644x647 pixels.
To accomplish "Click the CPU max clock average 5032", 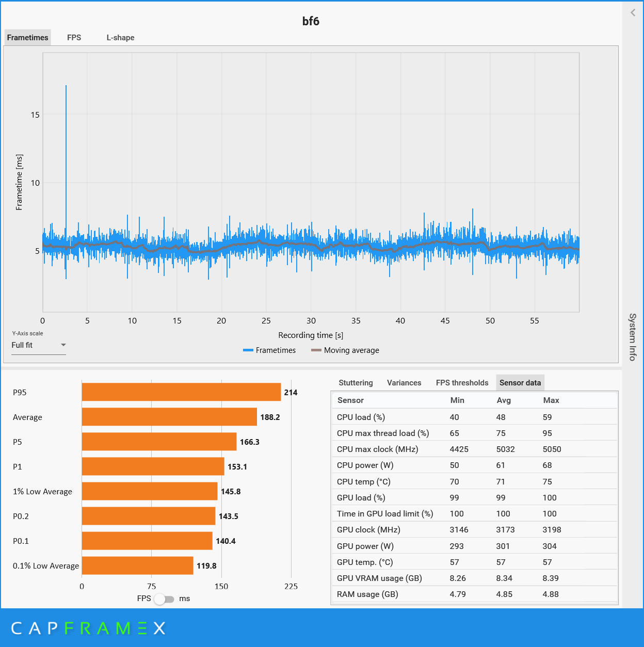I will click(505, 449).
